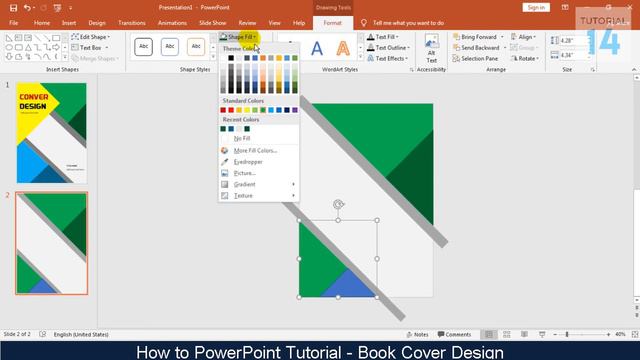
Task: Click the Sign in button
Action: [536, 7]
